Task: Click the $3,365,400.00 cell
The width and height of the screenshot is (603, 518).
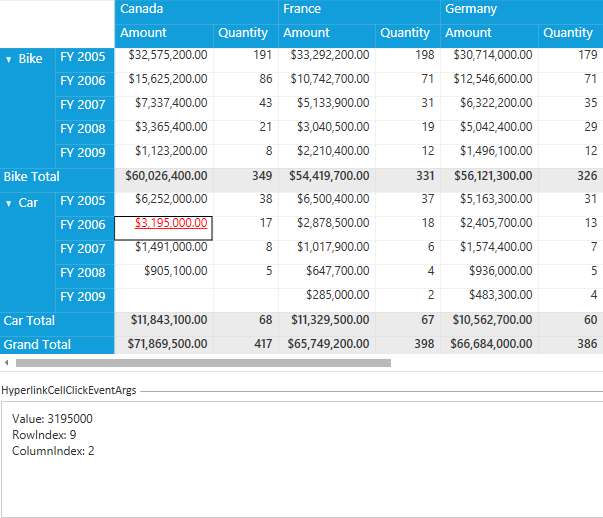Action: tap(164, 132)
